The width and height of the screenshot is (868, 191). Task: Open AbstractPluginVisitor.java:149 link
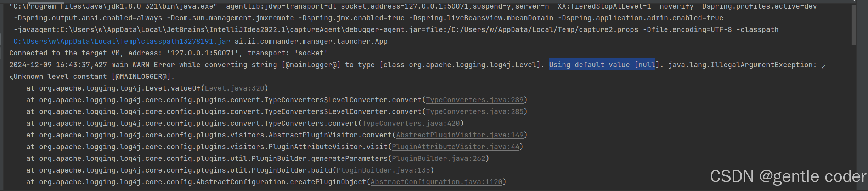[x=460, y=135]
